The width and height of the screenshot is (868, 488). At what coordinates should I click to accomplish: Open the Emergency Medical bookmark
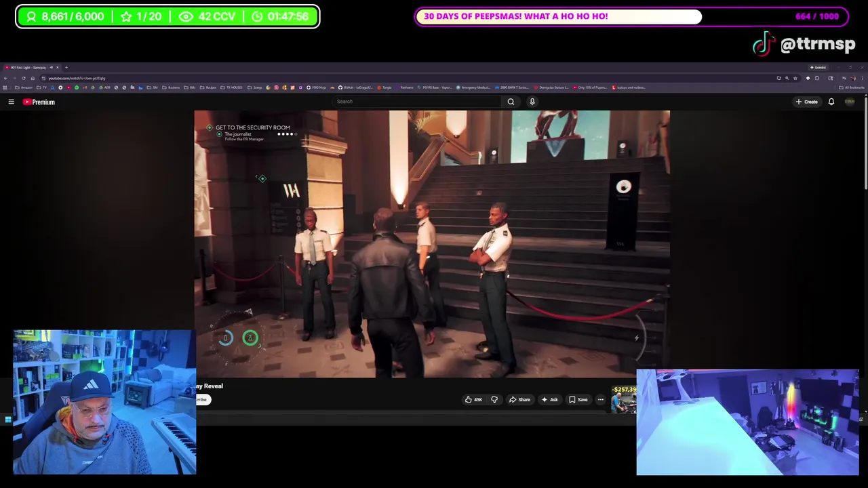473,87
